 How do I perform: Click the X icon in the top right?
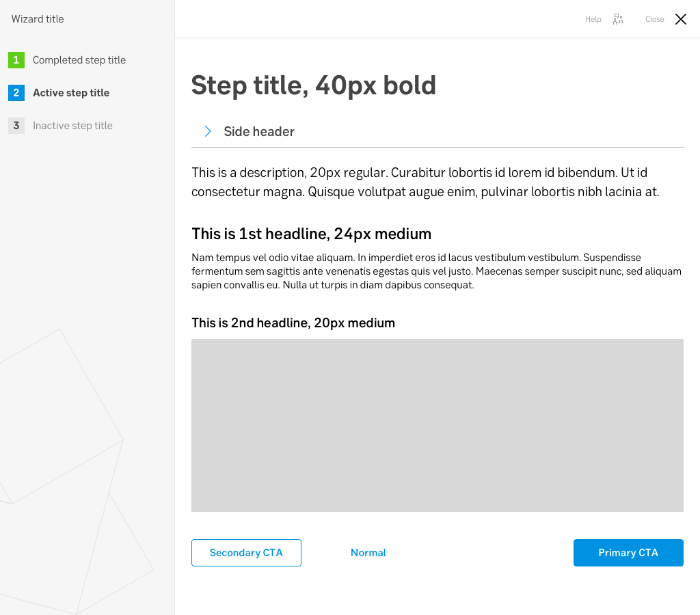point(680,19)
